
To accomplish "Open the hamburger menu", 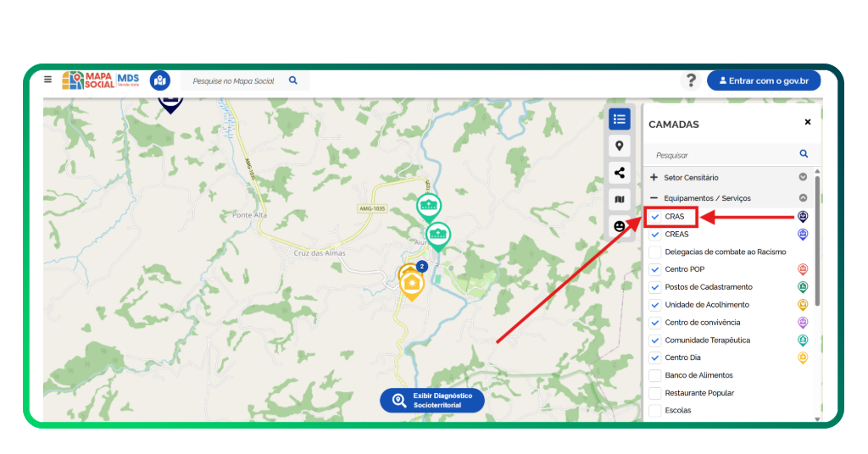I will pos(48,80).
